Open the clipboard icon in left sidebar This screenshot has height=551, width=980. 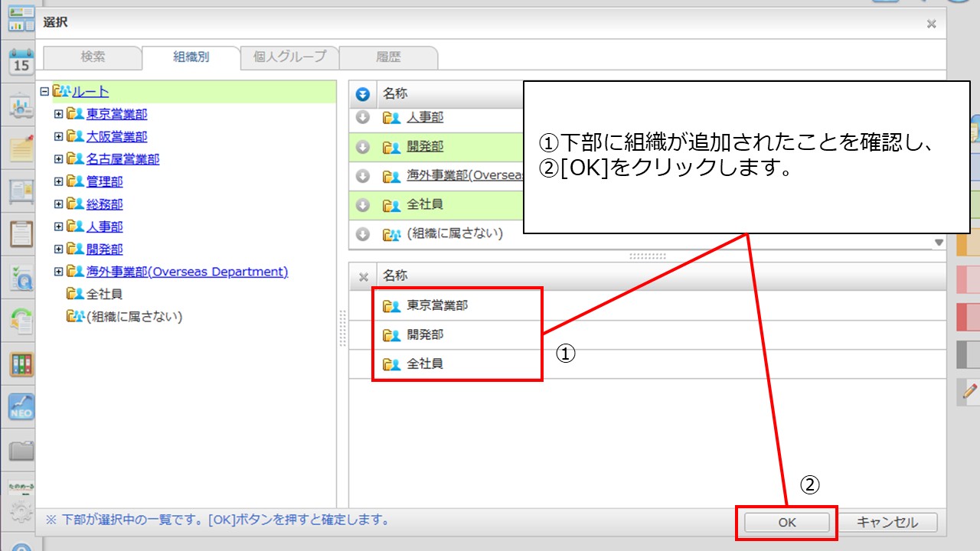(x=21, y=233)
